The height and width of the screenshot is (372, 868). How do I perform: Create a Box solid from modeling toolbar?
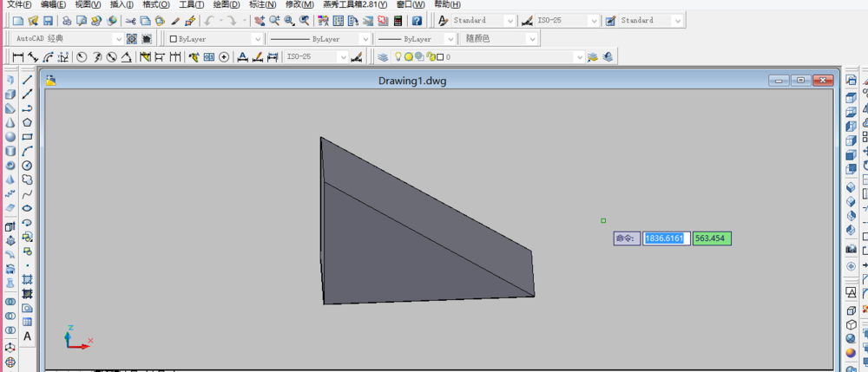pos(10,95)
